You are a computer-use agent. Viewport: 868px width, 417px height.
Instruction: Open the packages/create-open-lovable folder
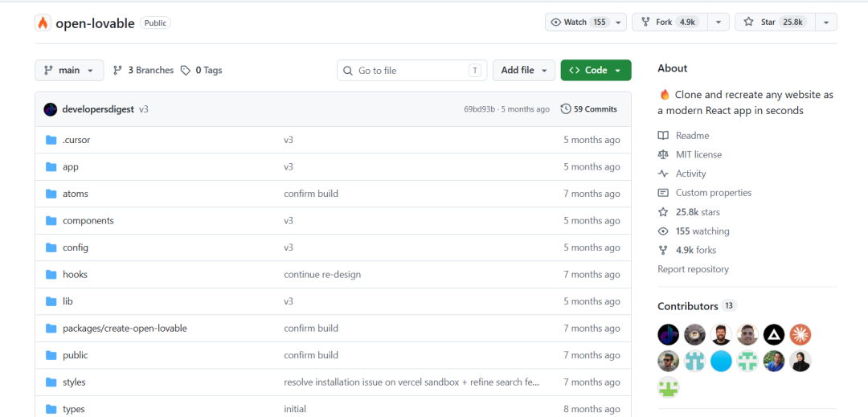(125, 328)
